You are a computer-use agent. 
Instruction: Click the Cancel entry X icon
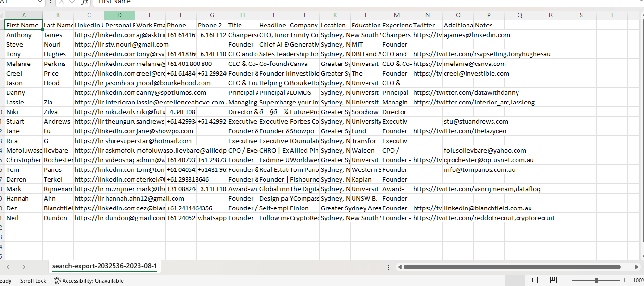pos(61,2)
